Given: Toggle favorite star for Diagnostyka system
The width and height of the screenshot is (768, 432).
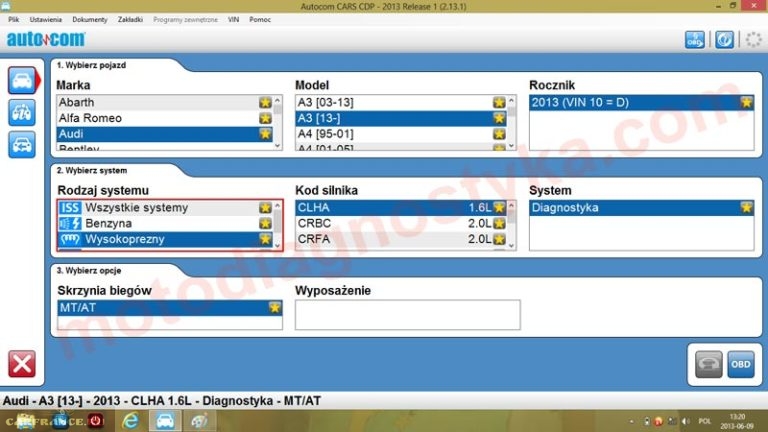Looking at the screenshot, I should click(746, 208).
